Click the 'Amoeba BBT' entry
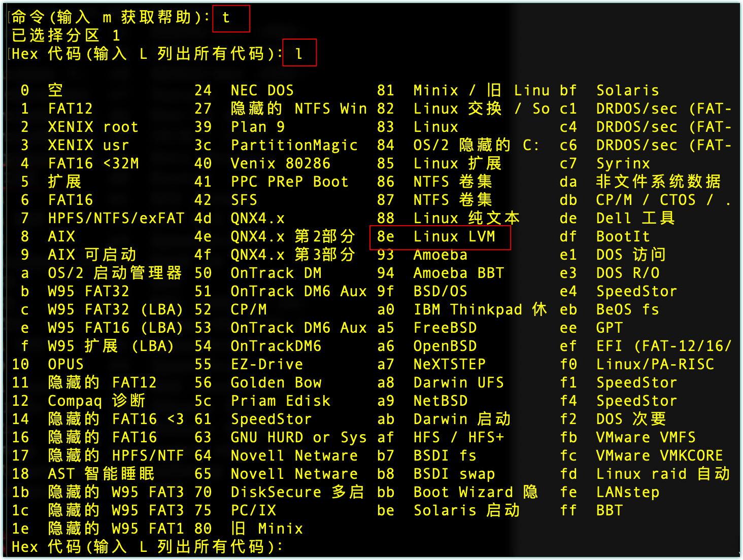 coord(459,273)
